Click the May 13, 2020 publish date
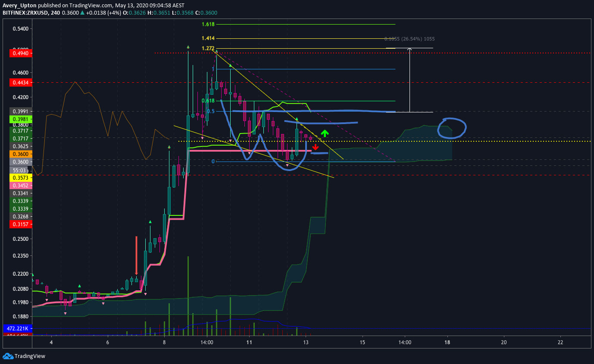 click(x=132, y=6)
